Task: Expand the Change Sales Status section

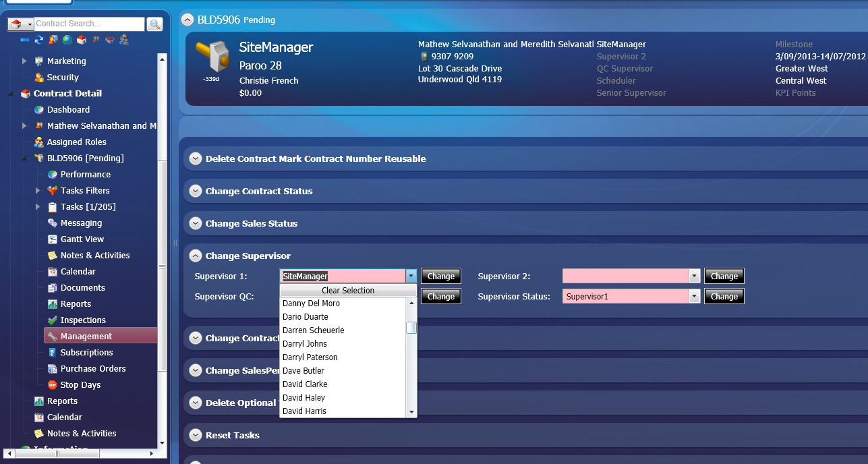Action: (x=196, y=223)
